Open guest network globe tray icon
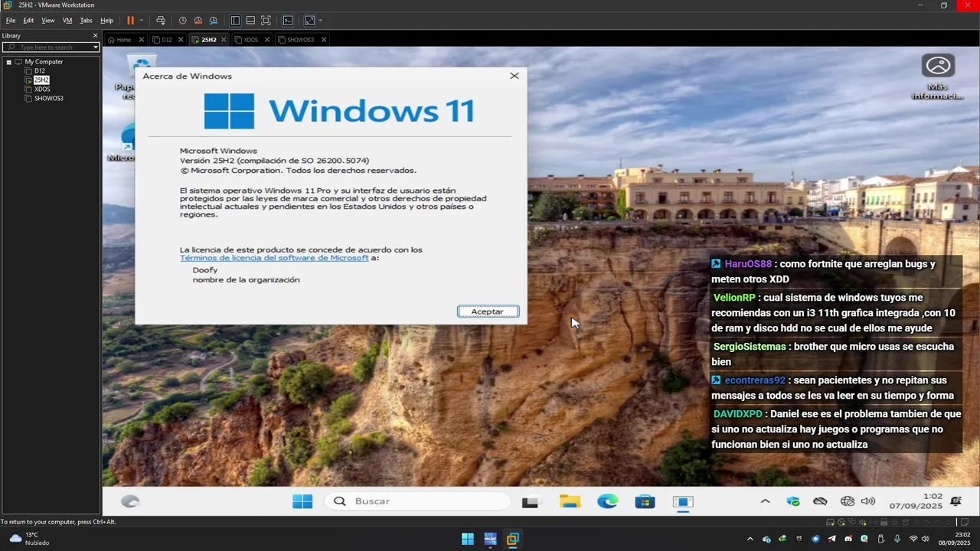 847,501
